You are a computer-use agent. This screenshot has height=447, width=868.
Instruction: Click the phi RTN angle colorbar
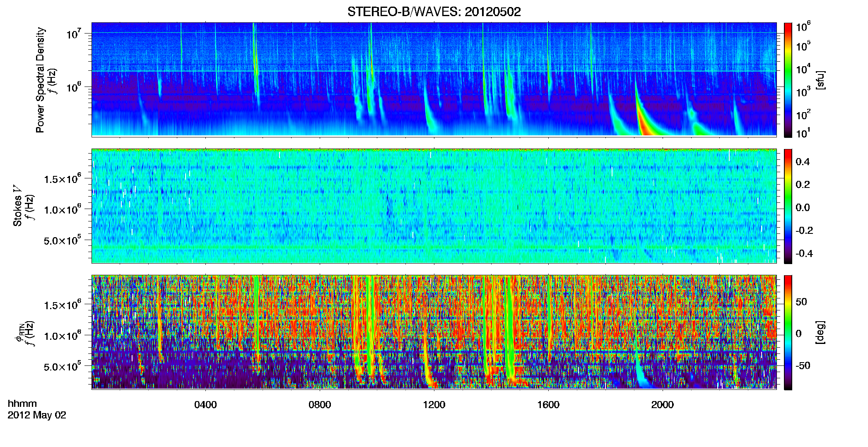click(x=788, y=332)
